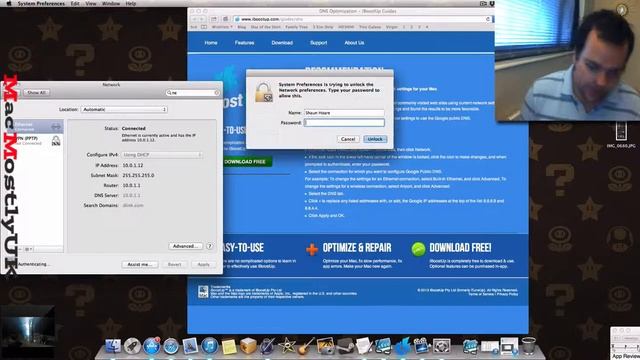Image resolution: width=640 pixels, height=360 pixels.
Task: Click Unlock in the password dialog
Action: pos(375,139)
